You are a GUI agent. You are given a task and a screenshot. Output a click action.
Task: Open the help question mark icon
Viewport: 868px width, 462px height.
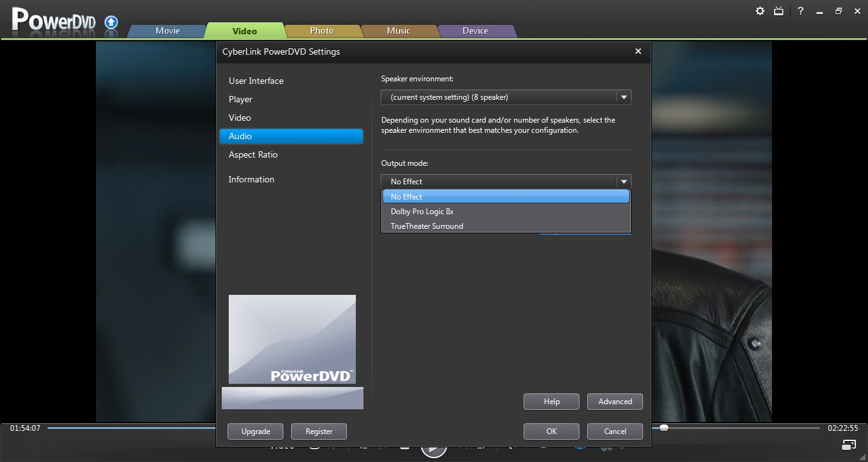(801, 11)
